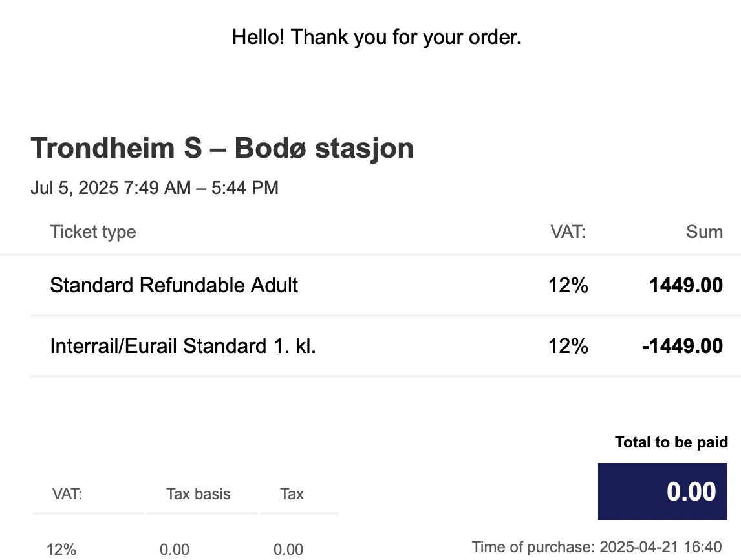Click the Jul 5, 2025 travel time line
The image size is (741, 560).
point(155,188)
